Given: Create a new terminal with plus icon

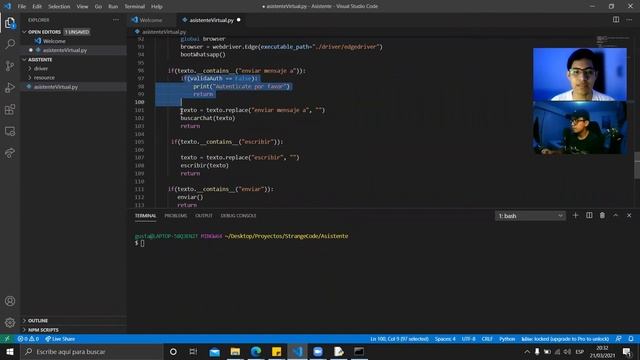Looking at the screenshot, I should [576, 216].
